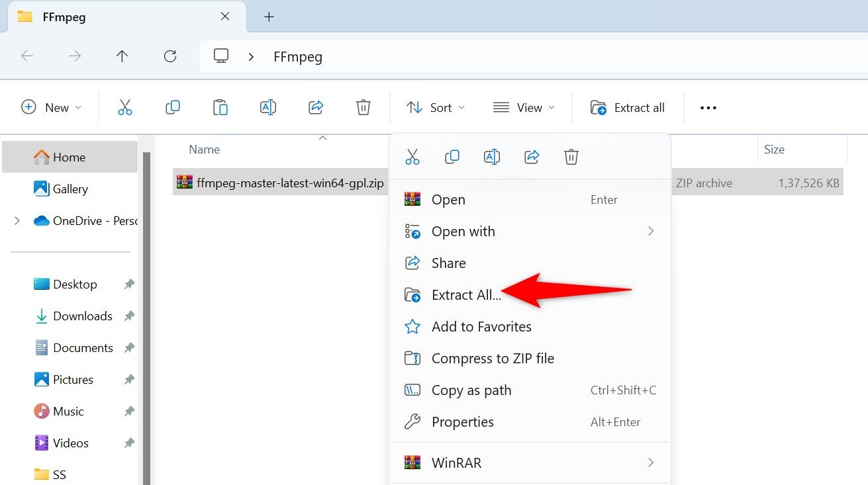Click the Share icon in the main toolbar
Image resolution: width=868 pixels, height=485 pixels.
click(316, 107)
